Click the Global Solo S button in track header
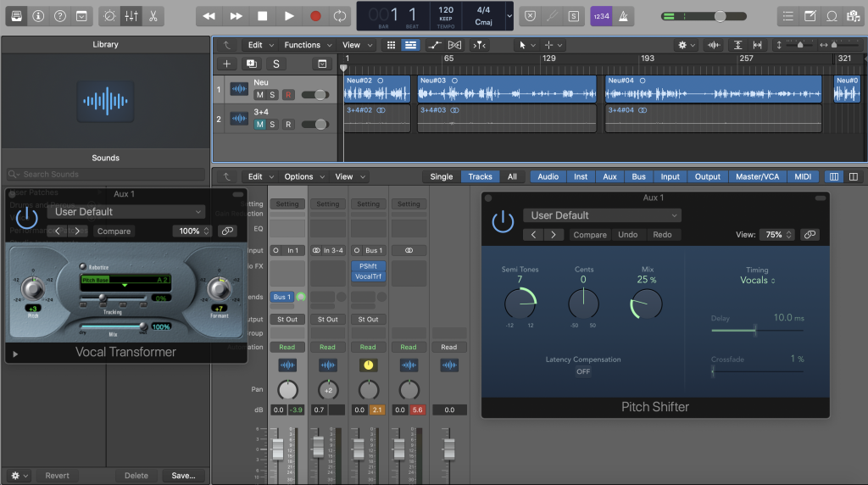 pyautogui.click(x=276, y=64)
